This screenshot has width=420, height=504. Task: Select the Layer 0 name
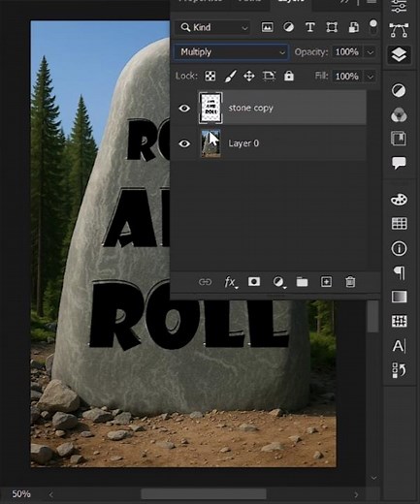243,143
